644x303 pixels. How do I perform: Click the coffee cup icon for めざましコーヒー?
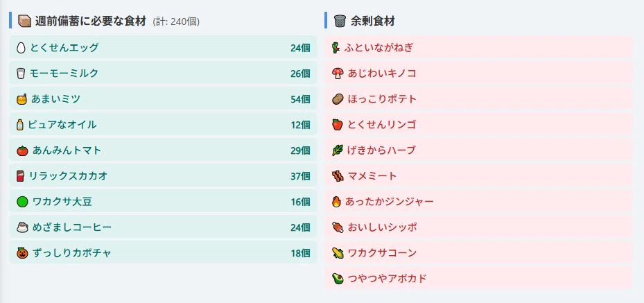click(x=22, y=227)
